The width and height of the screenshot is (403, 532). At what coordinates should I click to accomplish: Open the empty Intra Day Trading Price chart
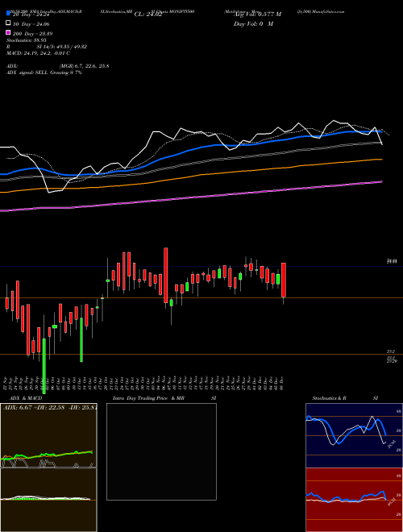161,451
